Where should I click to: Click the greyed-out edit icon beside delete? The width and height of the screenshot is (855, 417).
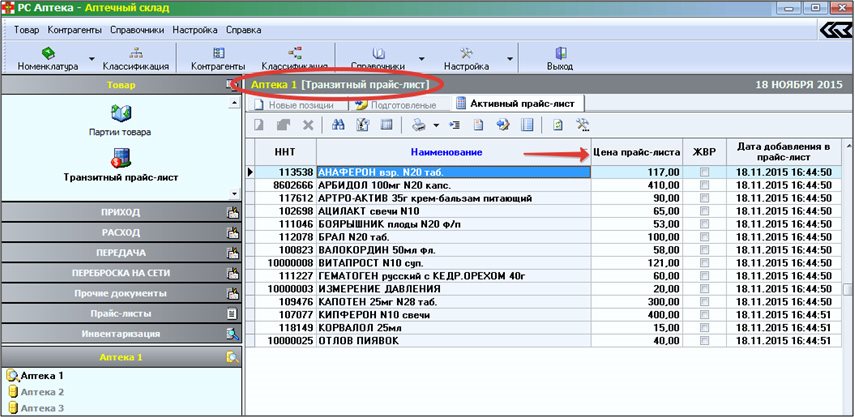tap(283, 125)
